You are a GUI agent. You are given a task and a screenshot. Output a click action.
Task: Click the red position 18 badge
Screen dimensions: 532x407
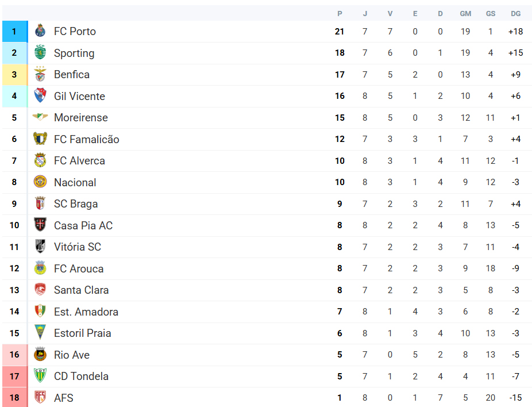[x=14, y=398]
